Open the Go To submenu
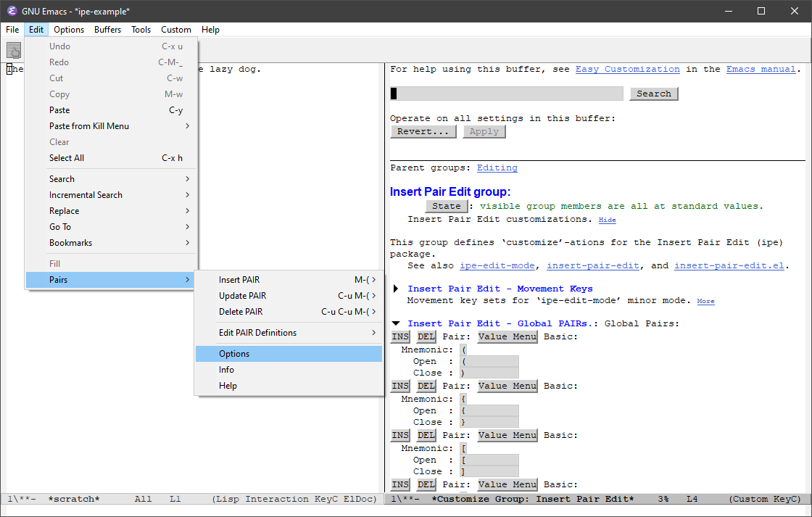 (x=111, y=227)
